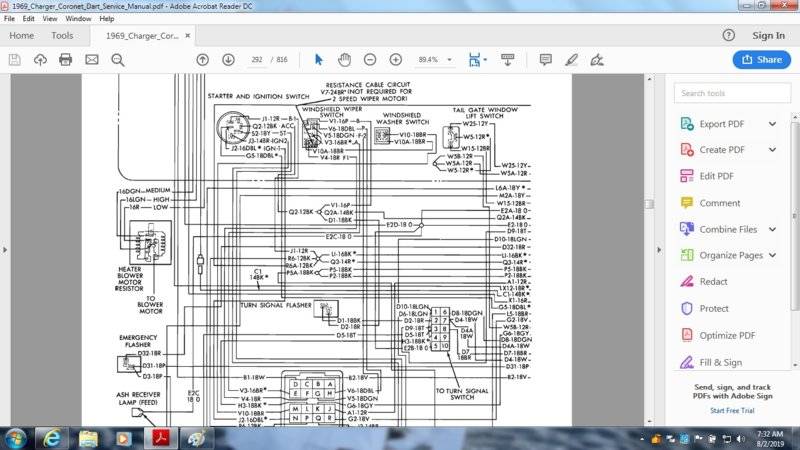Screen dimensions: 800x450
Task: Open the find text magnifier icon
Action: tap(118, 60)
